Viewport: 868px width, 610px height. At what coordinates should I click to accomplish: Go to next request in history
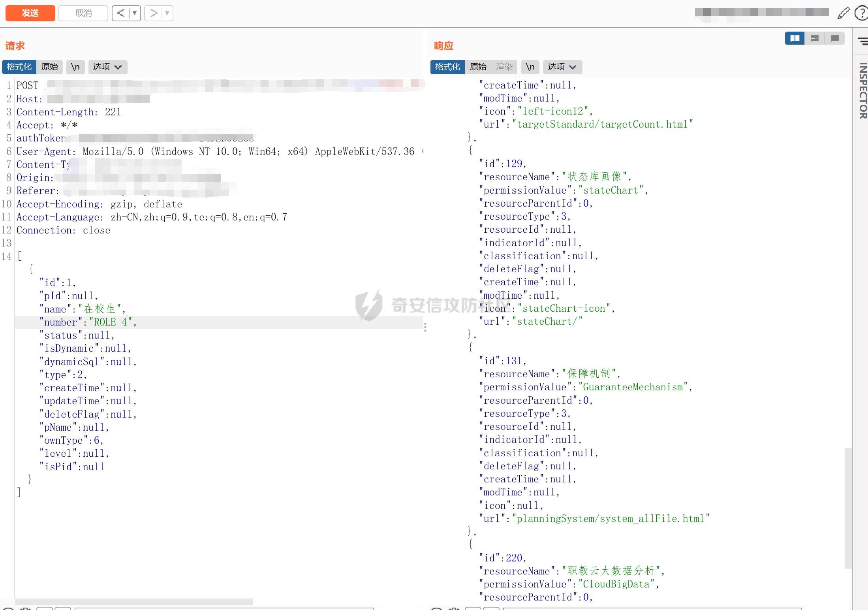[x=154, y=13]
